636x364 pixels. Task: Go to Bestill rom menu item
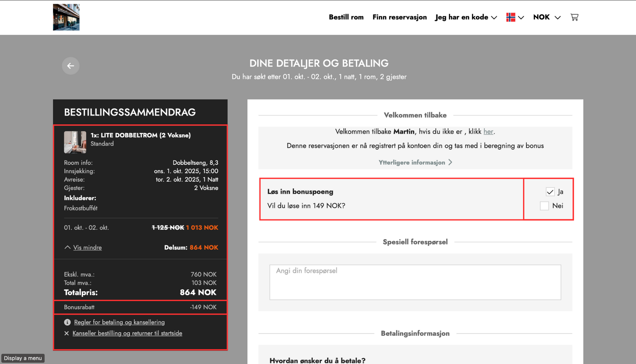pos(346,17)
